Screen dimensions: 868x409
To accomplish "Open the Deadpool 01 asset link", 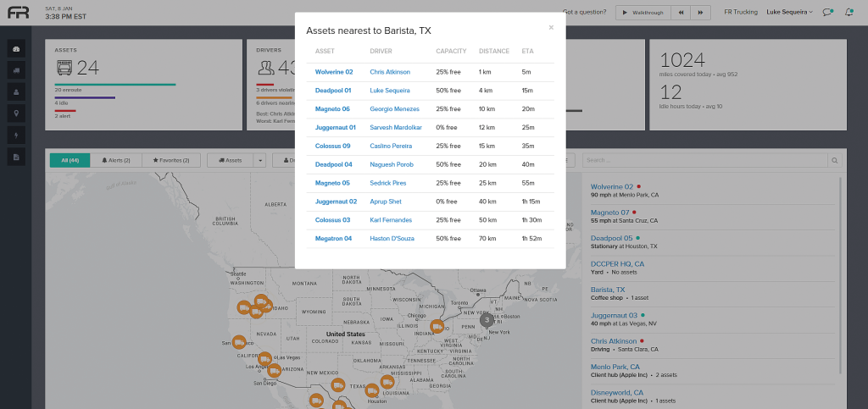I will coord(333,91).
